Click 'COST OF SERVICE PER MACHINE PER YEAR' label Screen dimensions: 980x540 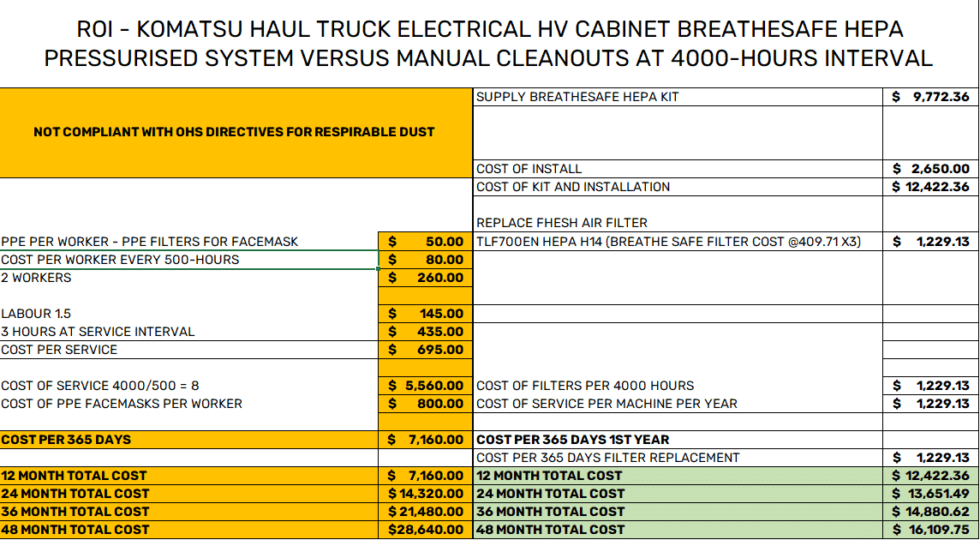tap(678, 404)
